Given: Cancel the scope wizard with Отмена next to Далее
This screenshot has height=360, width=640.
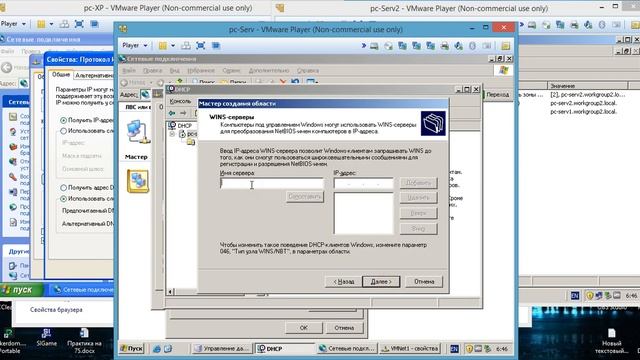Looking at the screenshot, I should click(424, 282).
